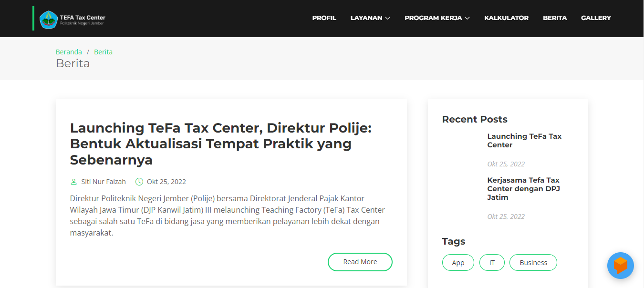This screenshot has width=644, height=288.
Task: Open recent post Kerjasama Tefa Tax Center
Action: 523,189
